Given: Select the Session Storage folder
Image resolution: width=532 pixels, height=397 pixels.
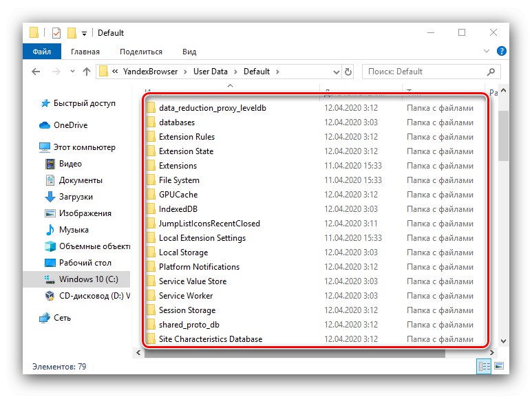Looking at the screenshot, I should coord(187,310).
